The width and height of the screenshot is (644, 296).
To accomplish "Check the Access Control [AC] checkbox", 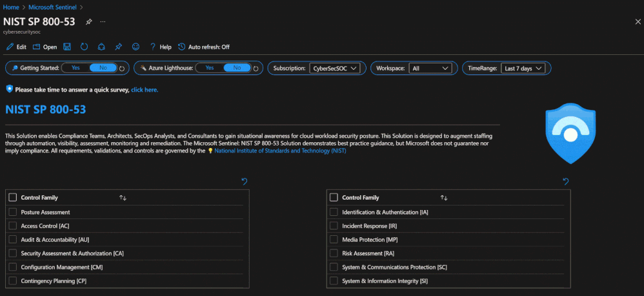I will pyautogui.click(x=13, y=226).
